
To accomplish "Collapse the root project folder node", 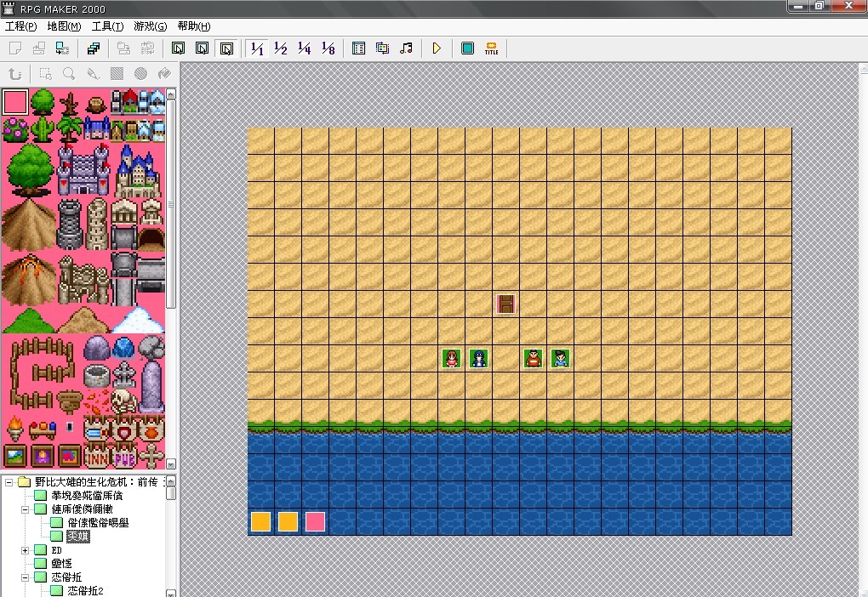I will tap(9, 481).
